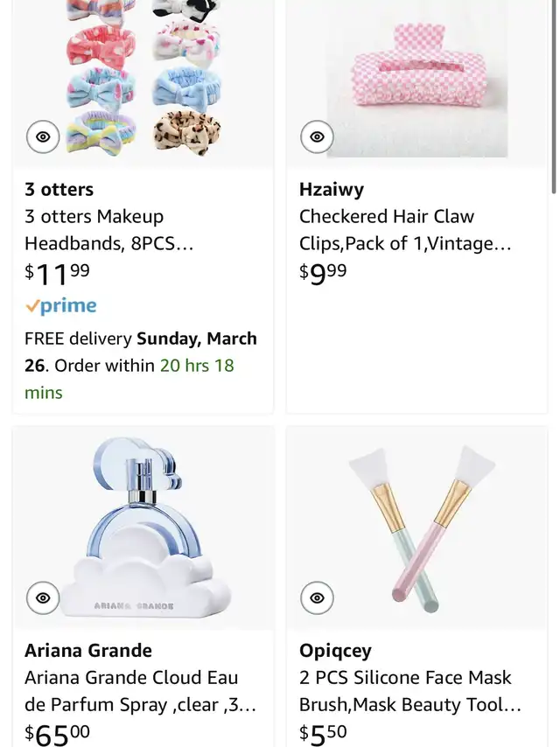Tap eye icon on checkered hair claw

318,136
